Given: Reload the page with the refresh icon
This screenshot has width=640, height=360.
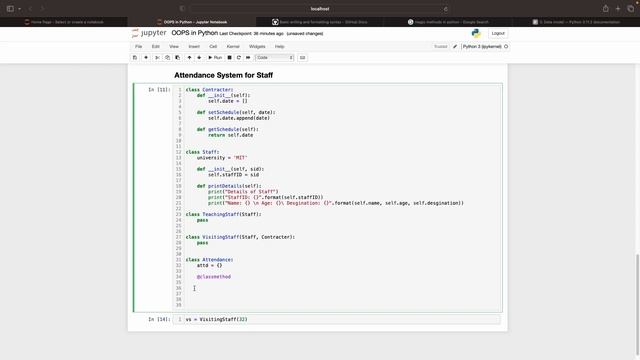Looking at the screenshot, I should (x=445, y=9).
